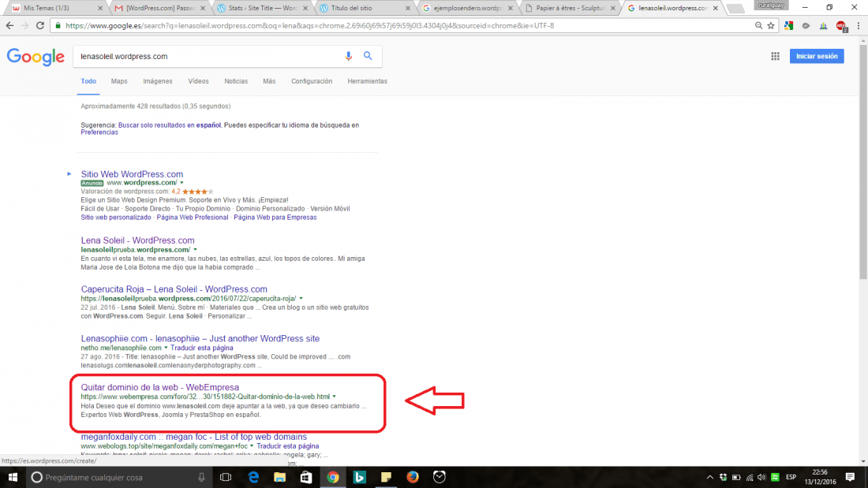This screenshot has width=868, height=488.
Task: Switch to the Maps results tab
Action: coord(119,81)
